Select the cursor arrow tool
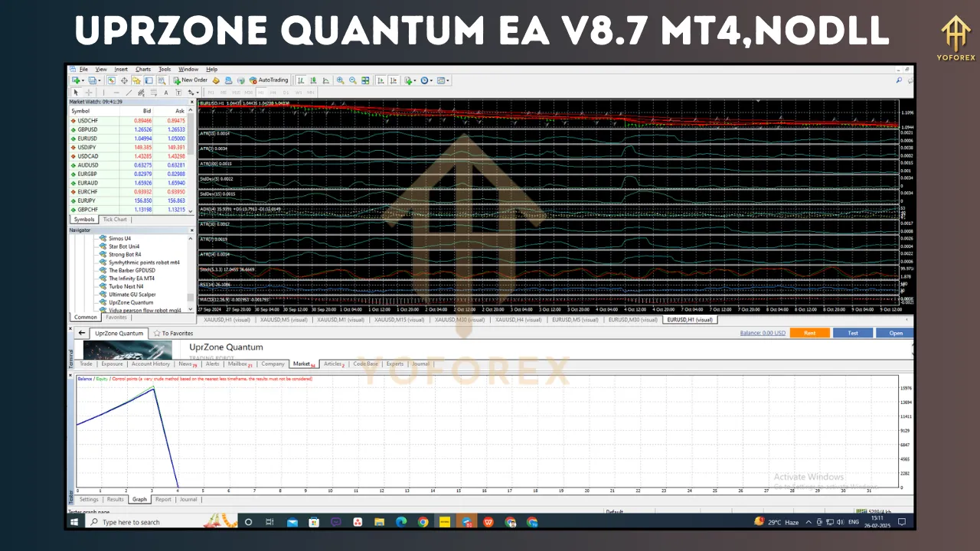Screen dimensions: 980x551 click(76, 93)
